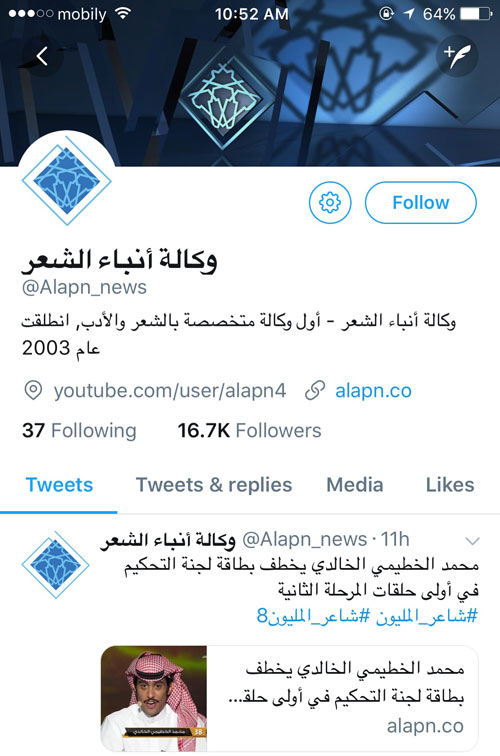Follow the Alapn_news account
This screenshot has height=756, width=500.
click(420, 202)
